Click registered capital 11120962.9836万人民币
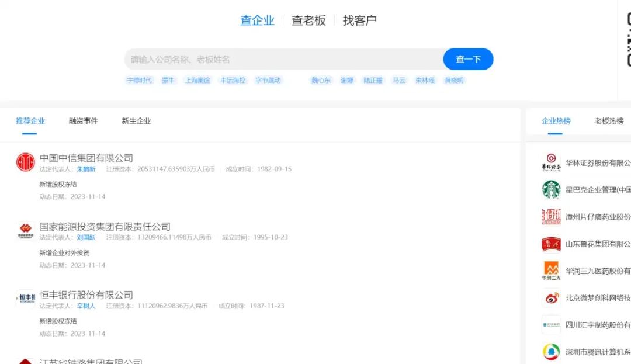 [x=172, y=306]
